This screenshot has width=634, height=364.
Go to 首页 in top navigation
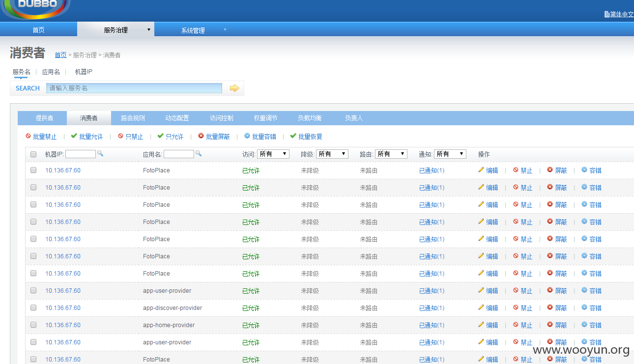[x=38, y=30]
